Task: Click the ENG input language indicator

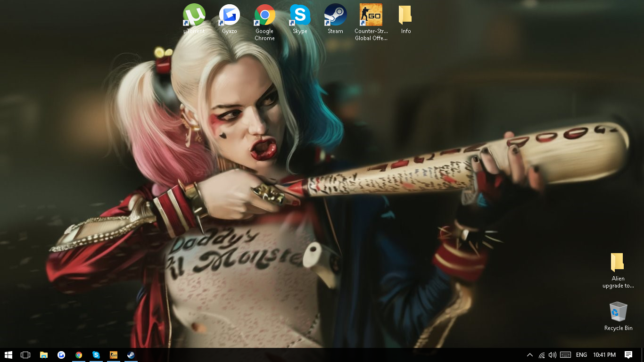Action: 582,355
